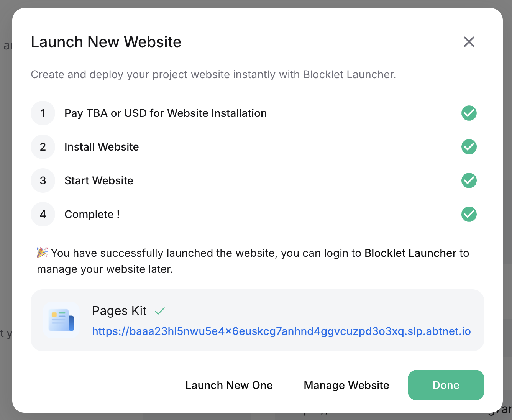Click the step 3 number circle
The image size is (512, 420).
click(43, 180)
